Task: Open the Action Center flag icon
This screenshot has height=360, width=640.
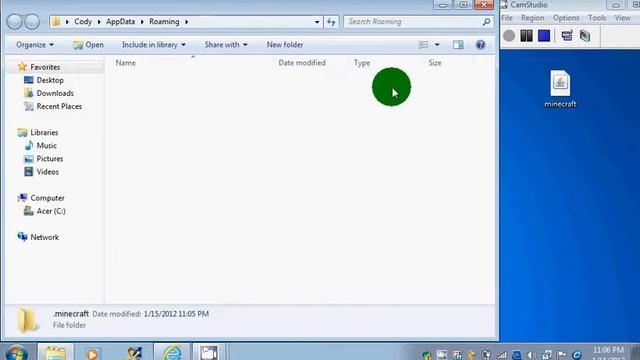Action: pos(562,355)
